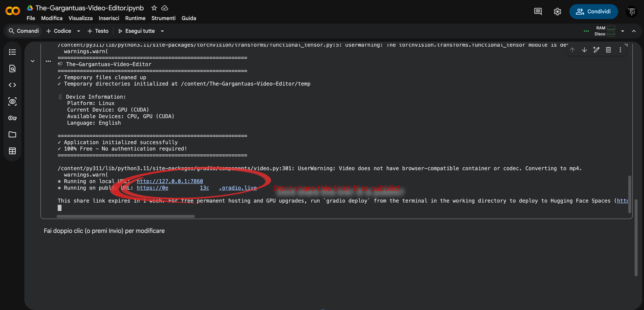Move cell down with arrow
This screenshot has height=310, width=644.
[584, 50]
